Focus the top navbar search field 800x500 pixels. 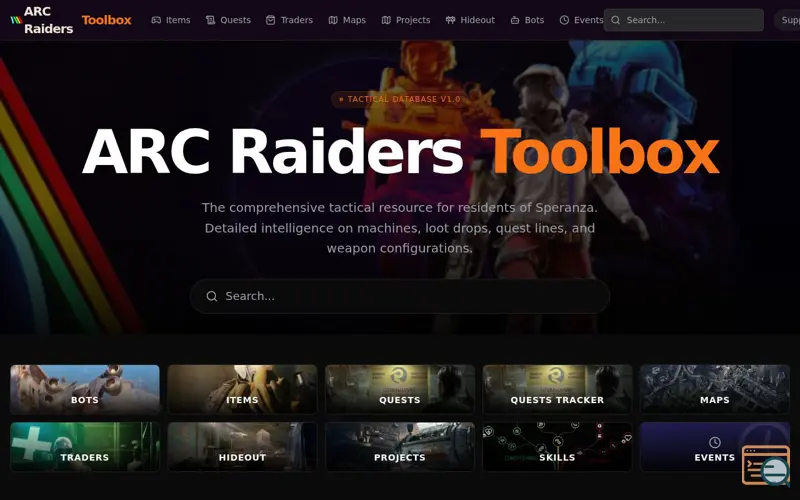[684, 20]
